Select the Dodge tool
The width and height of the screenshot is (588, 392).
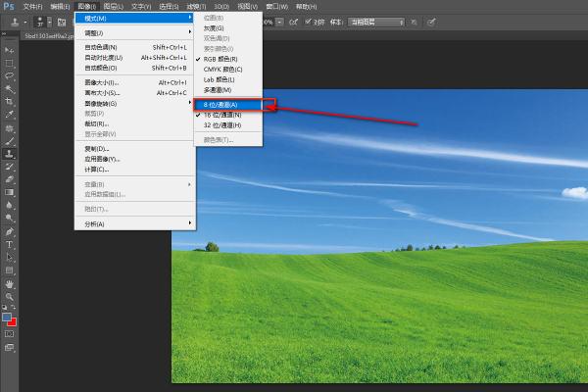point(9,218)
